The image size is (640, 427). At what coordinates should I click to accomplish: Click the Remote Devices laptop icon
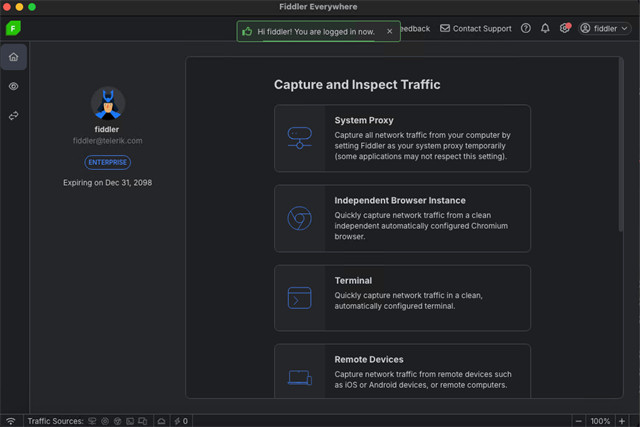tap(300, 378)
